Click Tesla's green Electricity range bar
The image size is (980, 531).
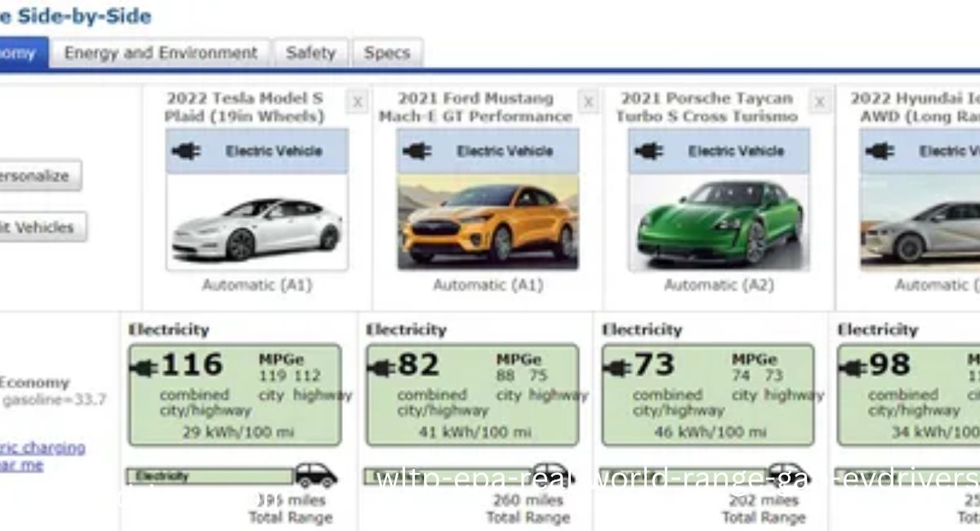pyautogui.click(x=210, y=476)
